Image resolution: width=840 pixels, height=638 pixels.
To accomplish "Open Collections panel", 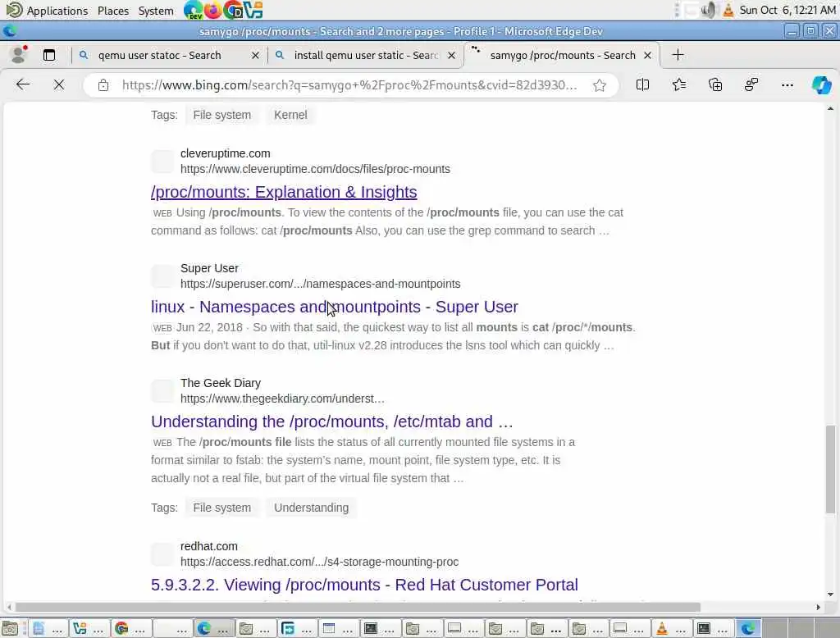I will (x=715, y=84).
